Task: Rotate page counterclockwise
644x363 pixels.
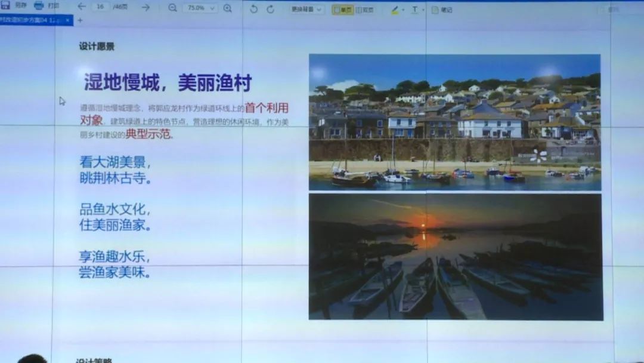Action: 253,8
